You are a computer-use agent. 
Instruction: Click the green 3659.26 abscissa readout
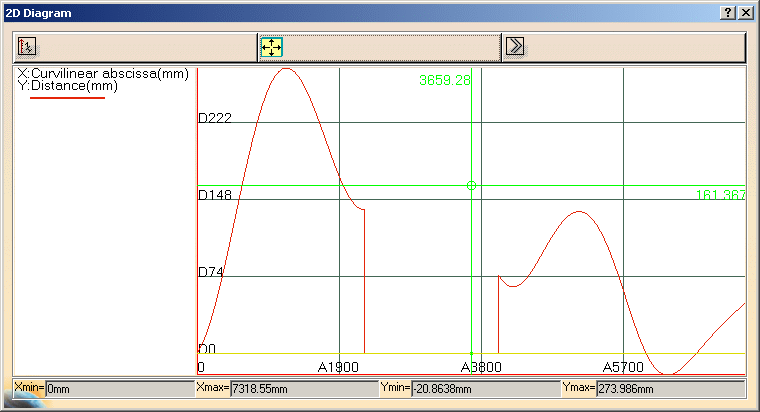[444, 81]
